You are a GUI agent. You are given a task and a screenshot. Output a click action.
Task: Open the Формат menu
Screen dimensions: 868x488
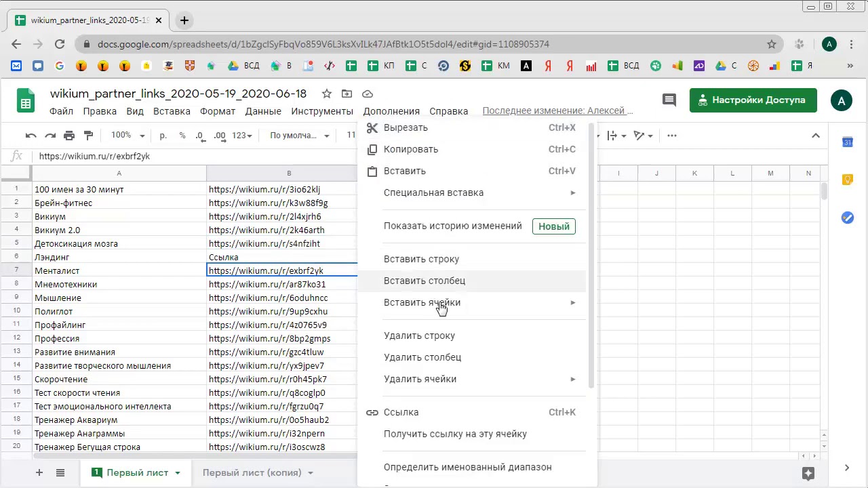click(218, 111)
